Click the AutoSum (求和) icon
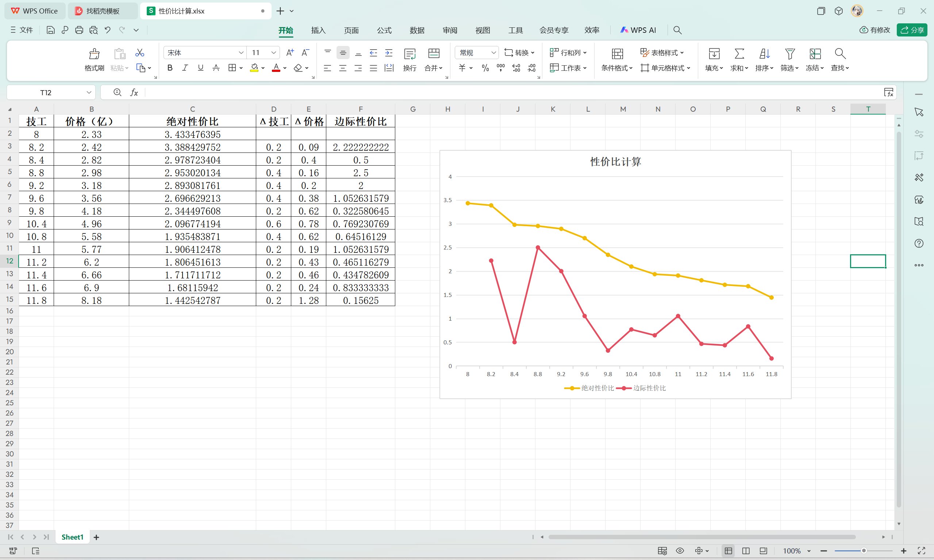The image size is (934, 560). click(x=739, y=59)
